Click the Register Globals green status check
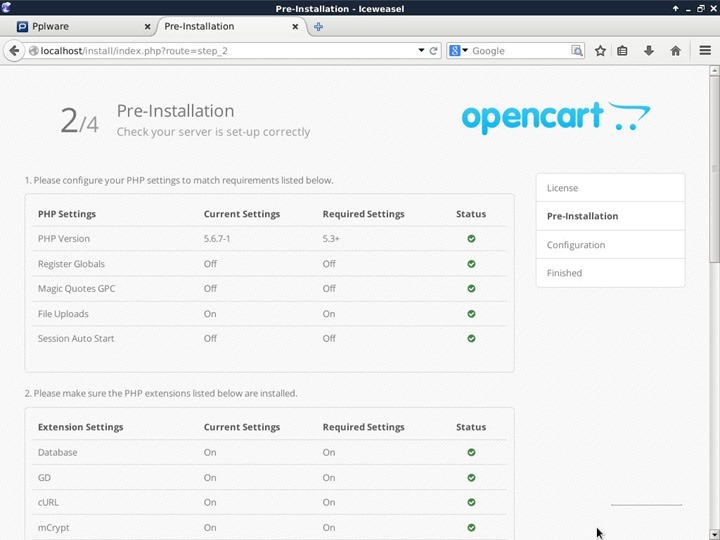The width and height of the screenshot is (720, 540). [471, 264]
